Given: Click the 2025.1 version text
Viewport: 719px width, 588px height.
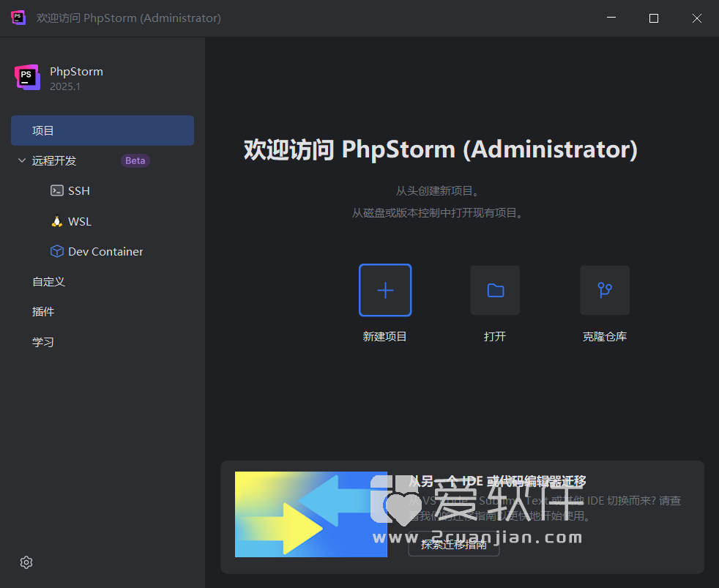Looking at the screenshot, I should (65, 86).
